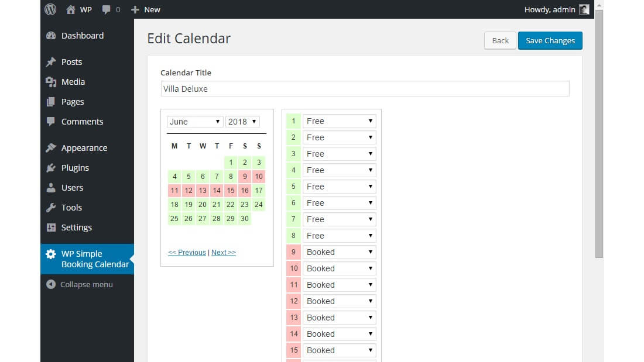Click the plus New icon in the admin bar

click(x=135, y=9)
